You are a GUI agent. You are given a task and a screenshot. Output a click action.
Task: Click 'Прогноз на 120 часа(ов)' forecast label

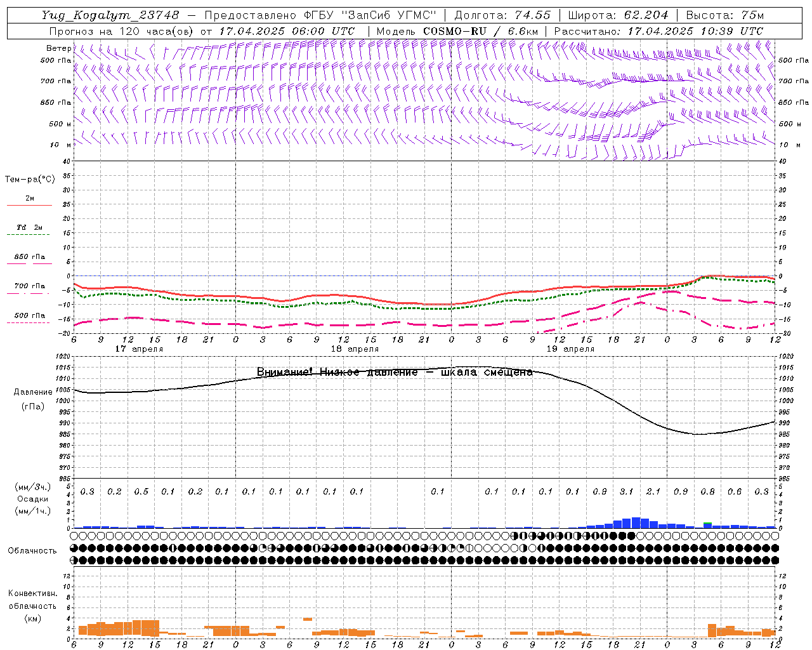coord(122,31)
